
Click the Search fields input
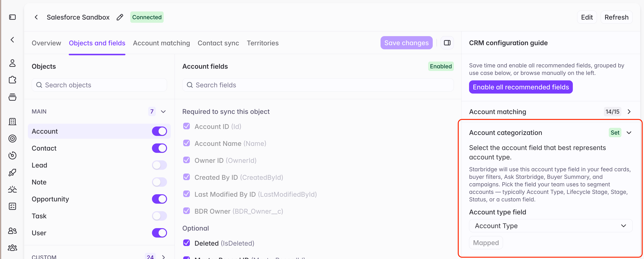[318, 85]
